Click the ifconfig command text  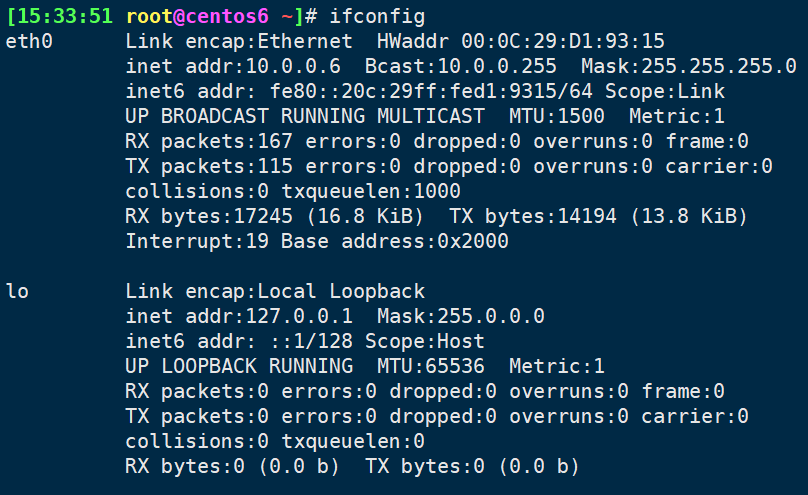point(377,16)
